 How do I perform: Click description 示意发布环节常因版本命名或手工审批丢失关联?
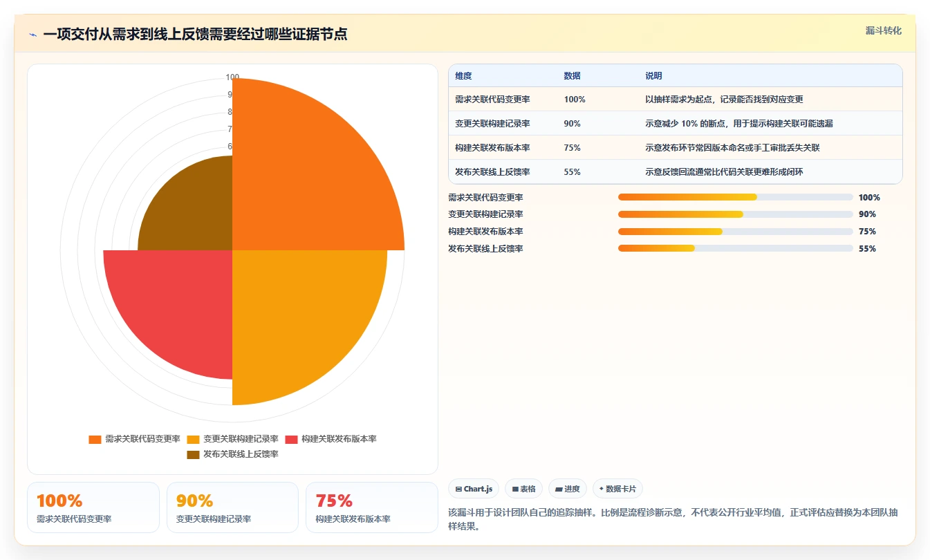(x=732, y=148)
